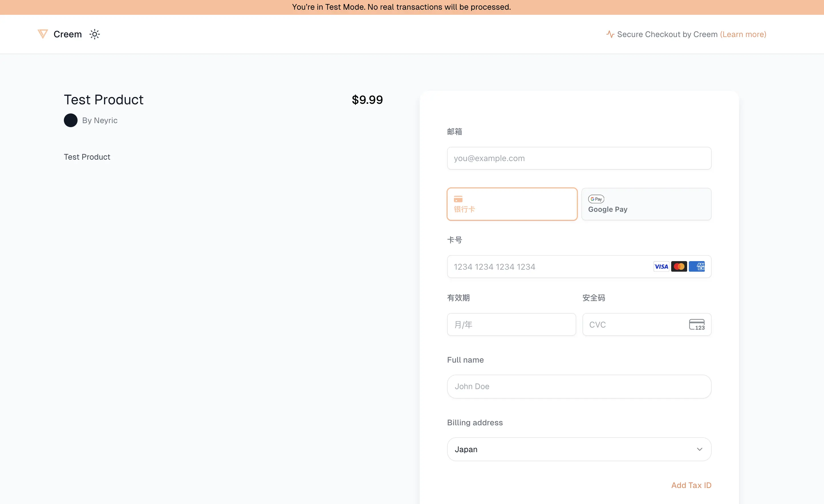Select the 银行卡 card payment tab
Viewport: 824px width, 504px height.
click(x=512, y=204)
